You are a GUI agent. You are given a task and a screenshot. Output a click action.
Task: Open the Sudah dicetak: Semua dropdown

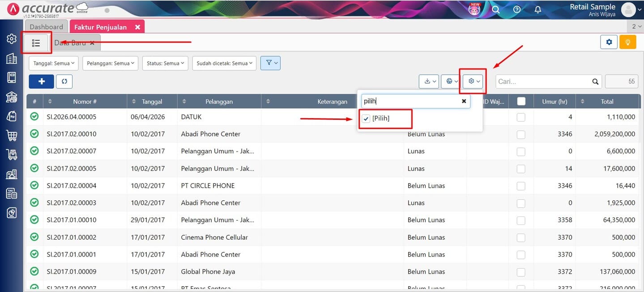[224, 63]
